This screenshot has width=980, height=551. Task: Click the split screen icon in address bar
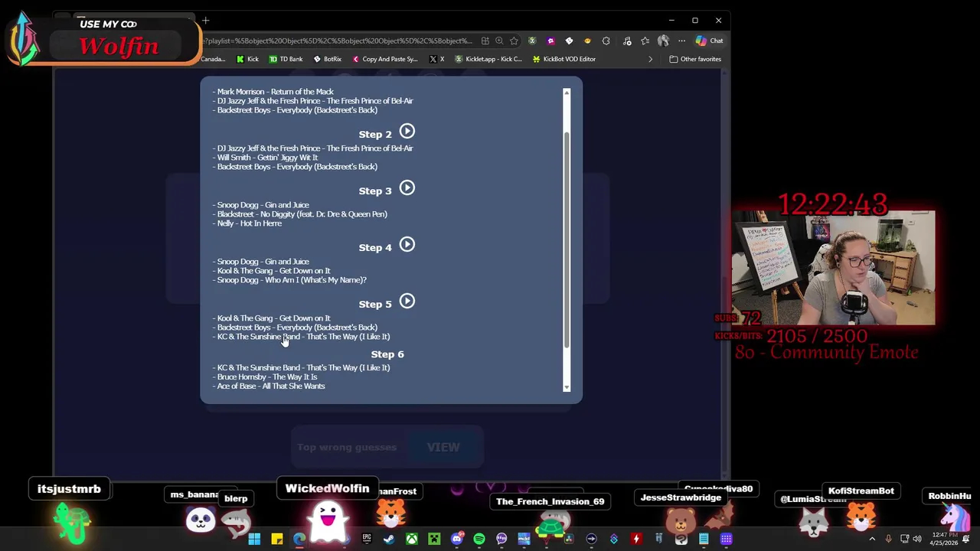[x=485, y=41]
